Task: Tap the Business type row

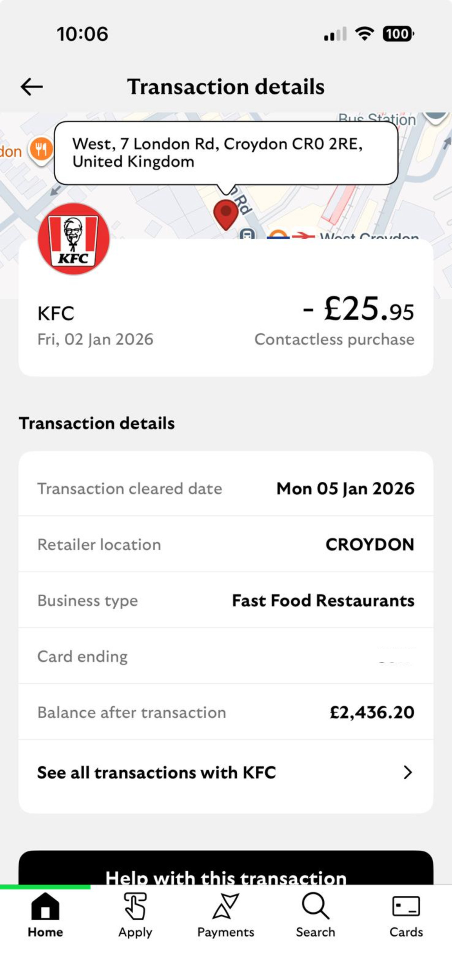Action: (226, 601)
